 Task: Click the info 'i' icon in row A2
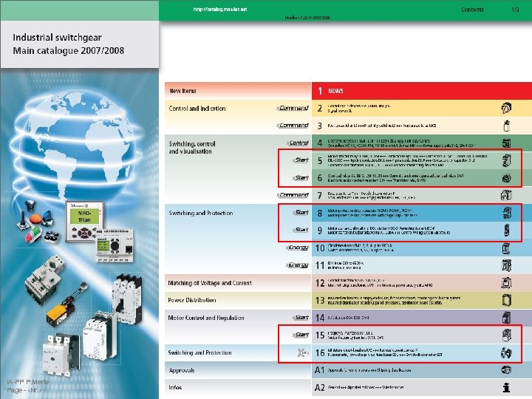pyautogui.click(x=507, y=387)
